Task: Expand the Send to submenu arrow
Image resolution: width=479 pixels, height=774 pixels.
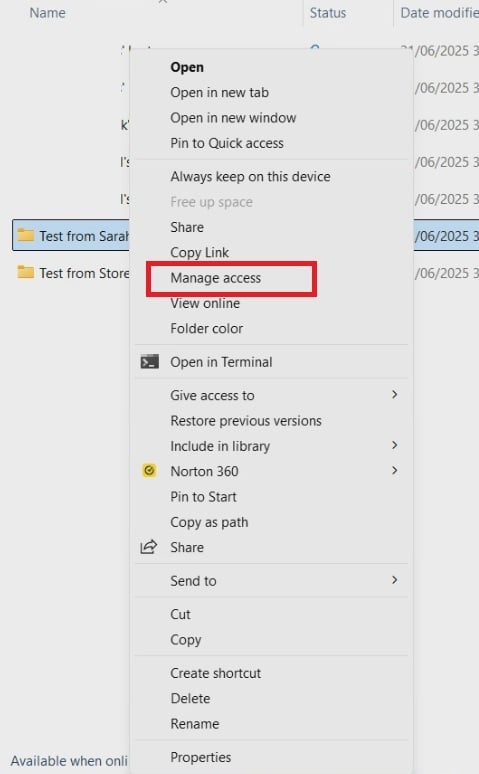Action: coord(394,580)
